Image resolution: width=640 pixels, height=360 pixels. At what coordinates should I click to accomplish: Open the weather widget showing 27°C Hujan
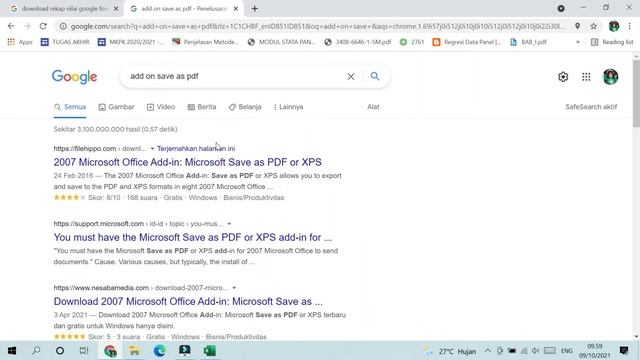[x=451, y=351]
